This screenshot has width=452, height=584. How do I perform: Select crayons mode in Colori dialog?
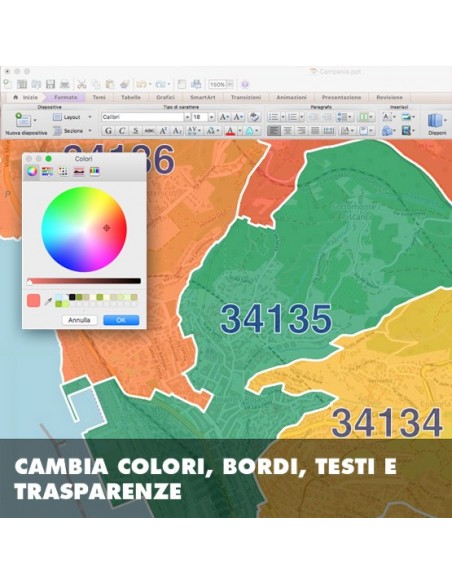click(x=95, y=171)
